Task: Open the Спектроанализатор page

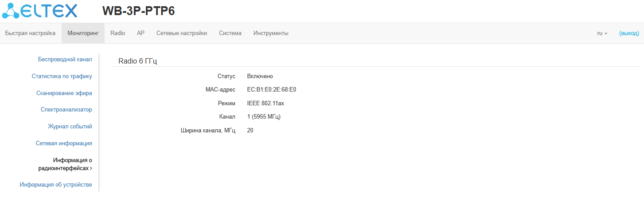Action: click(x=66, y=110)
